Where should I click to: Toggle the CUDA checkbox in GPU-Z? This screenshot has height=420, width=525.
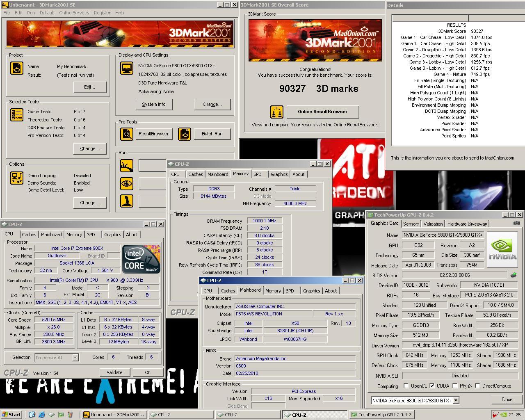[x=432, y=386]
